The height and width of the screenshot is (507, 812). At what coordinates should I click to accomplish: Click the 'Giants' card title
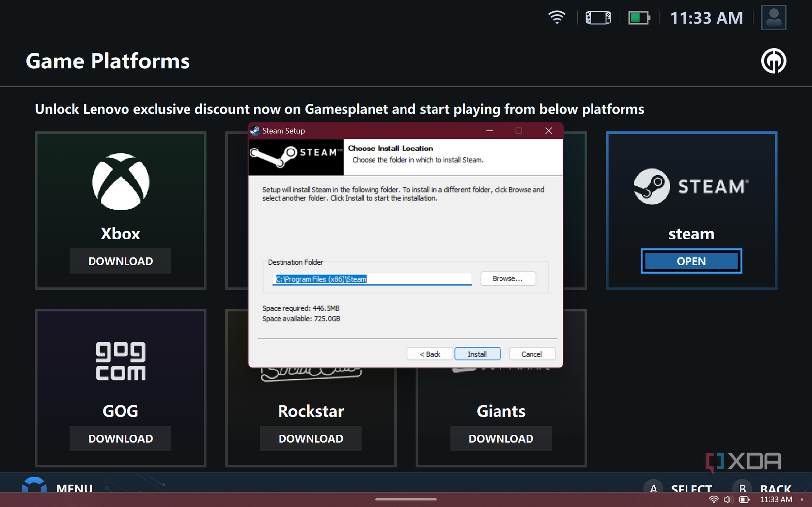point(501,411)
